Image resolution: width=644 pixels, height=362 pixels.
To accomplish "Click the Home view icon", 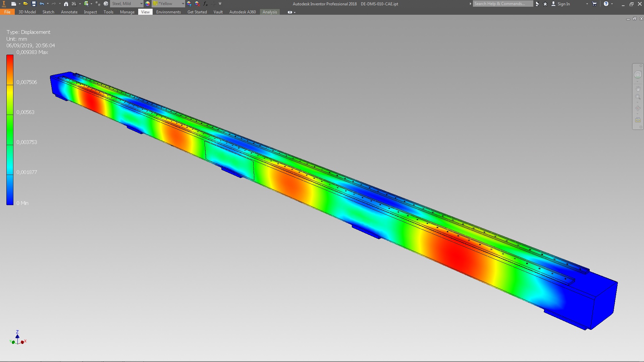I will tap(66, 4).
